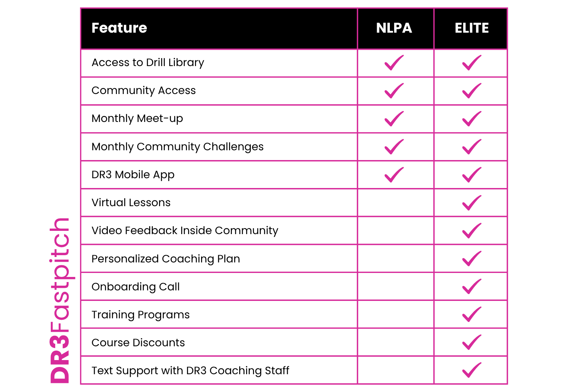
Task: Click the Feature column header
Action: [119, 28]
